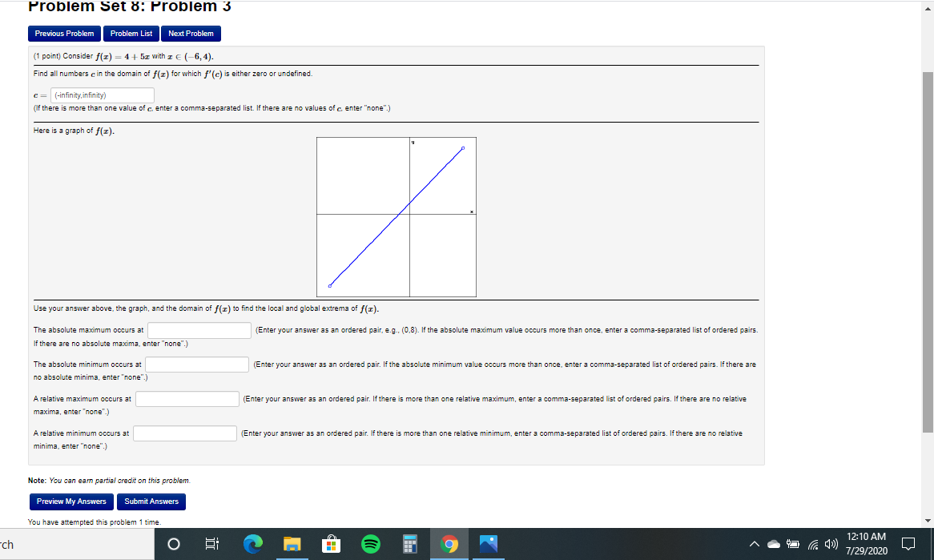
Task: Launch Microsoft Edge from taskbar
Action: [252, 544]
